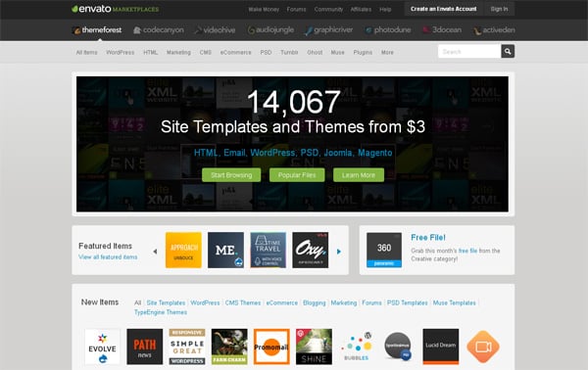Viewport: 588px width, 370px height.
Task: Filter New Items by Site Templates
Action: 166,302
